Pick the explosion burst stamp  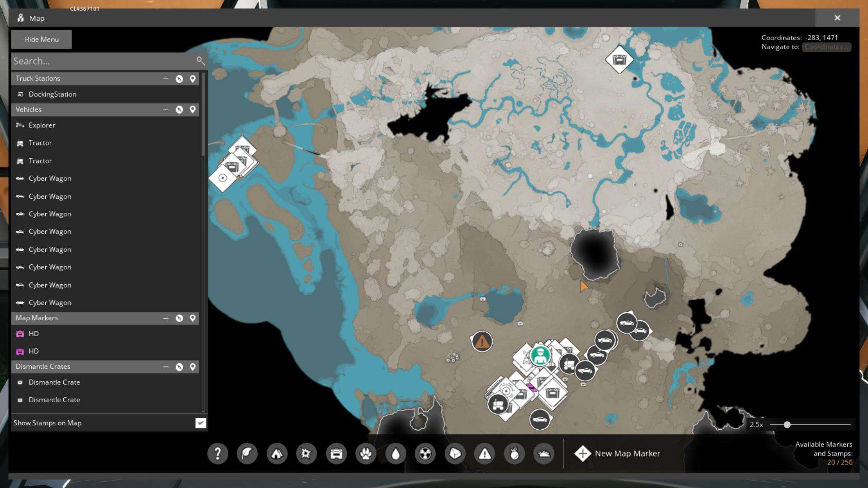tap(306, 453)
